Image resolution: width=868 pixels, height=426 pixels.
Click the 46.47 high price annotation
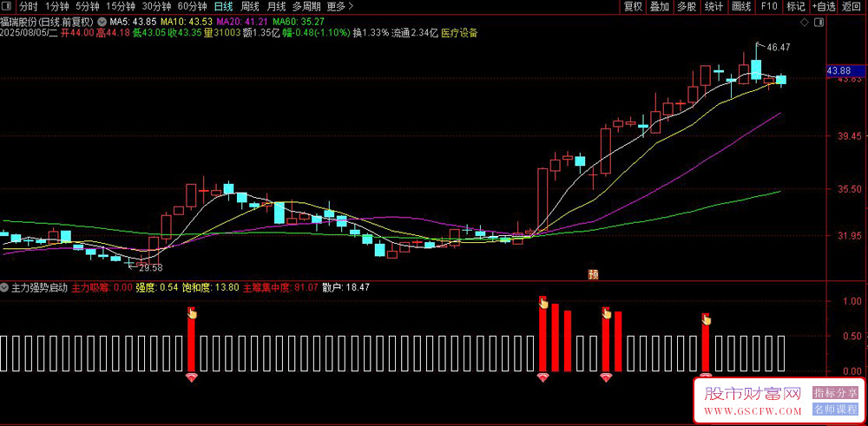[x=779, y=48]
